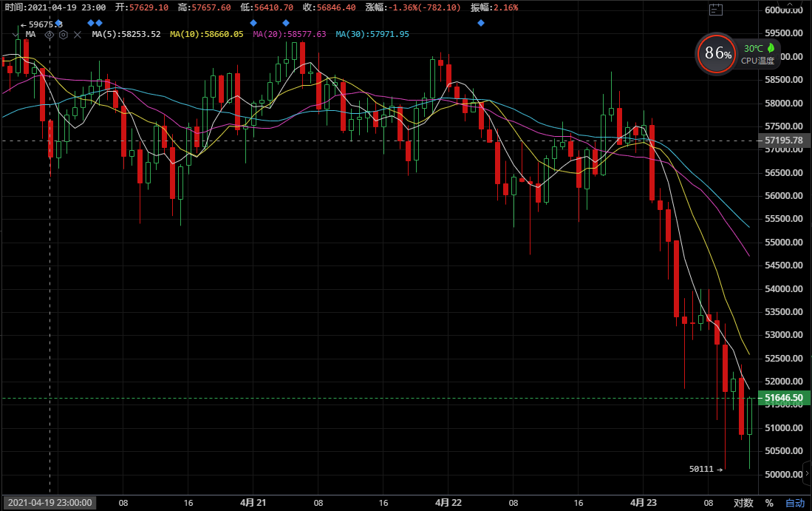Select the MA(5) value label
Viewport: 812px width, 511px height.
(126, 34)
